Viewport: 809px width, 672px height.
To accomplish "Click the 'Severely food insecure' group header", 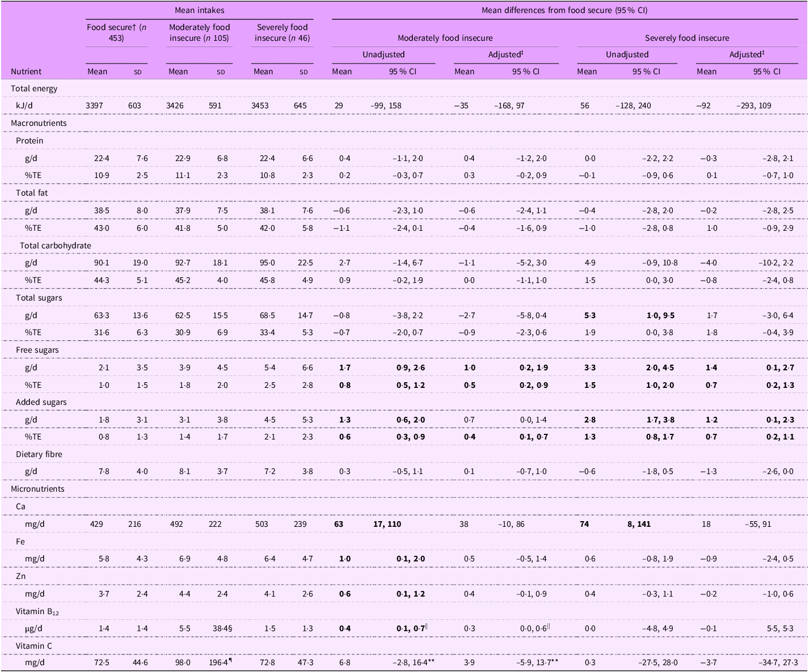I will 688,37.
